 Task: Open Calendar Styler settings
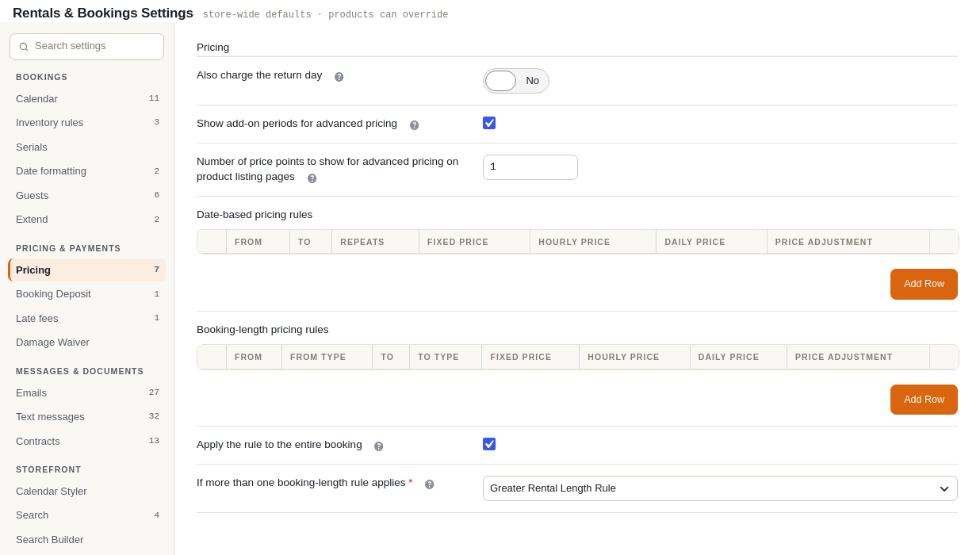[87, 492]
